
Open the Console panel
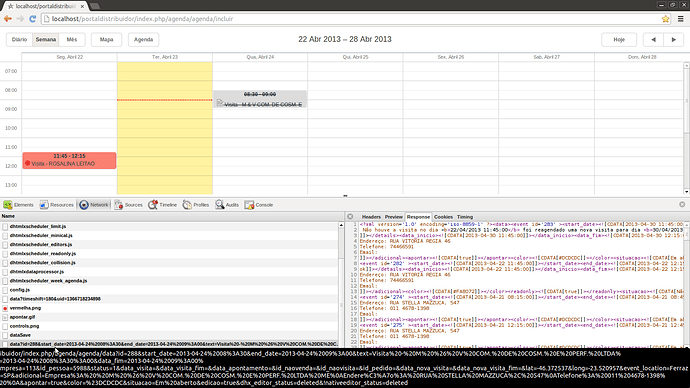click(x=259, y=205)
